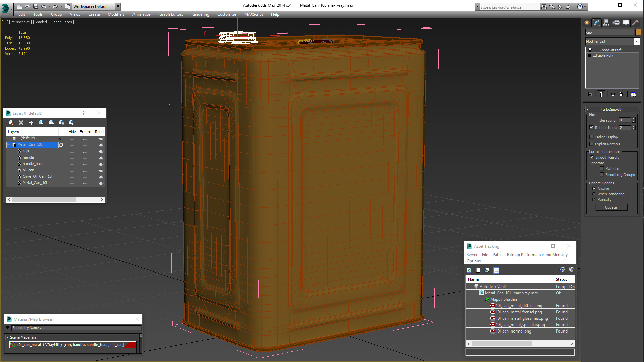Refresh the Asset Tracking list

pyautogui.click(x=469, y=270)
